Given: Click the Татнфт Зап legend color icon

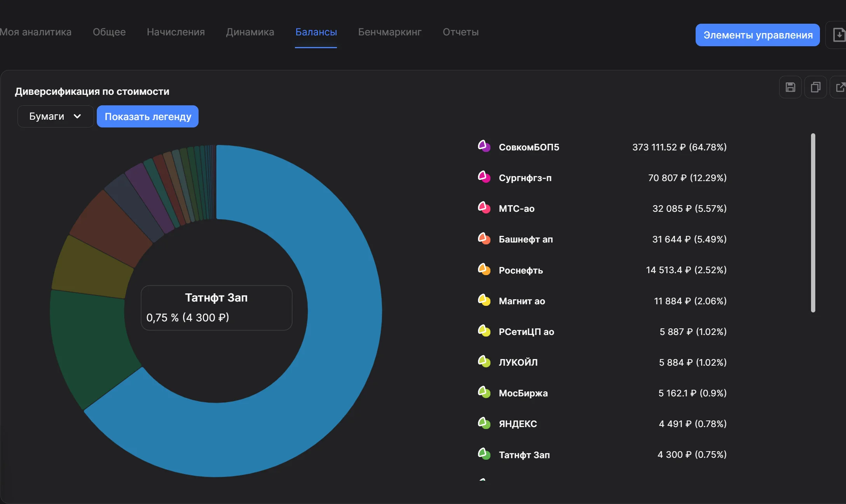Looking at the screenshot, I should point(484,454).
